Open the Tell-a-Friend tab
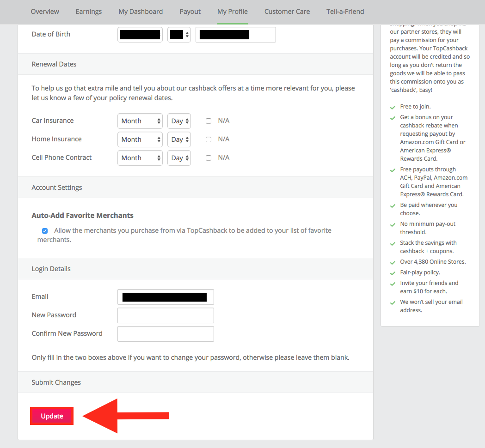 (x=345, y=12)
